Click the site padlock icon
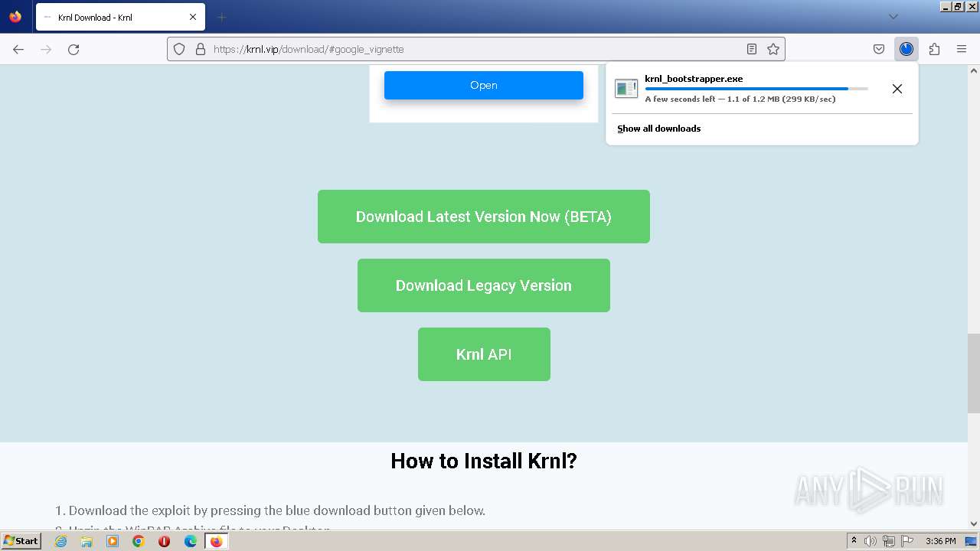This screenshot has width=980, height=551. 201,49
